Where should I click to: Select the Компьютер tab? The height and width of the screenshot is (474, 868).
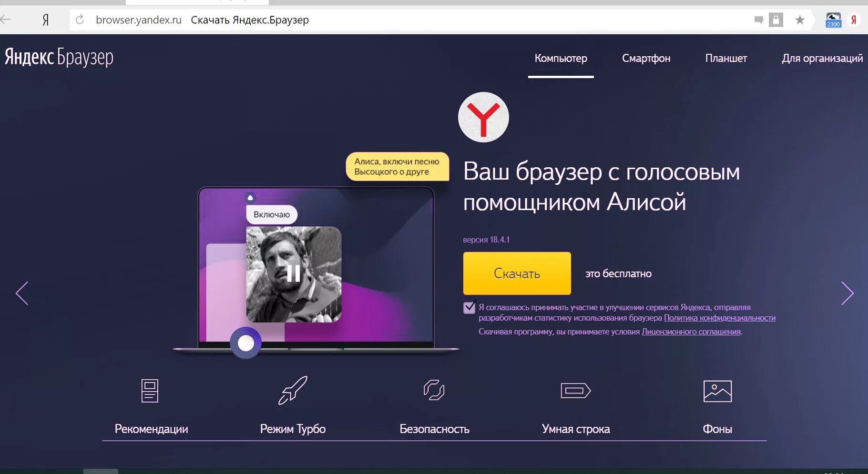click(x=561, y=58)
